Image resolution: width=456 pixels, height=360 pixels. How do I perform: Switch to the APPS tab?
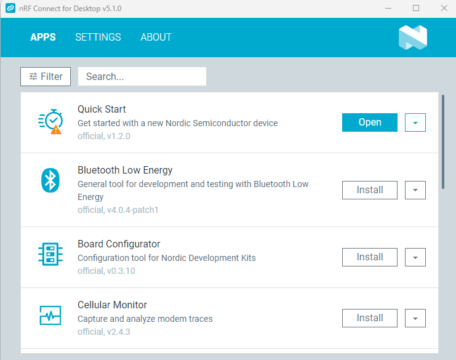pyautogui.click(x=43, y=37)
